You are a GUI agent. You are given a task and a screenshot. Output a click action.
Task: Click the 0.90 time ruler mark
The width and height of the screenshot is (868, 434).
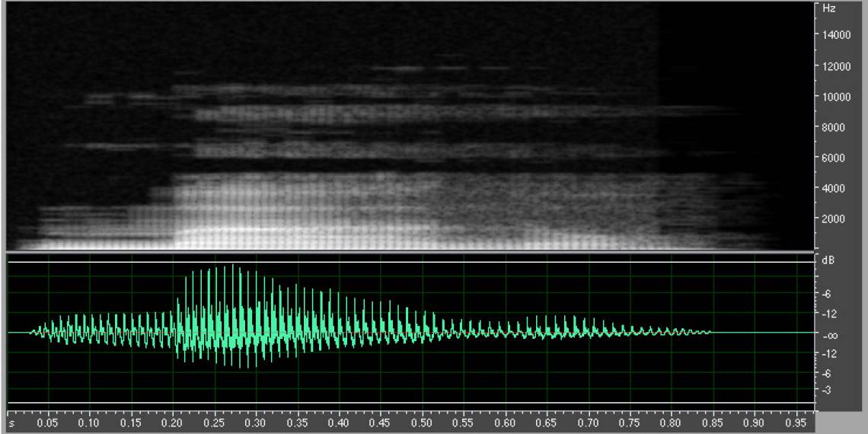click(x=755, y=423)
